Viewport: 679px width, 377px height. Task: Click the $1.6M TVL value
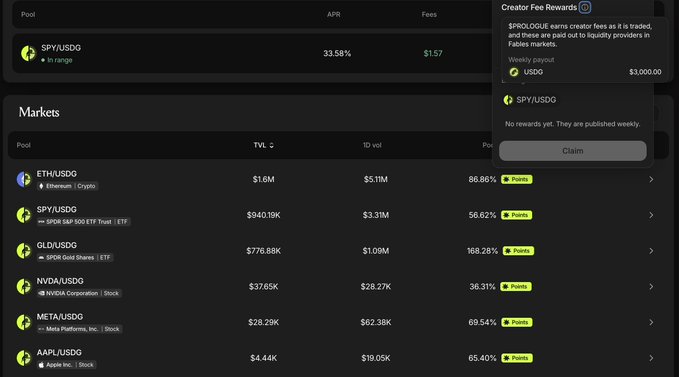[x=263, y=179]
